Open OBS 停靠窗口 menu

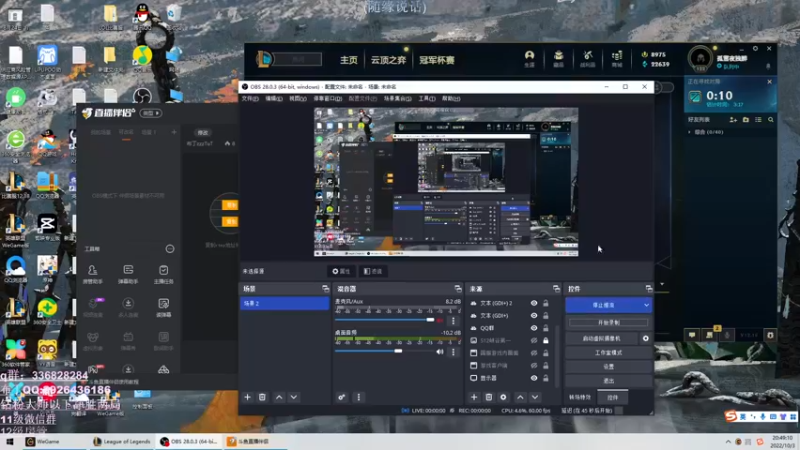point(327,98)
